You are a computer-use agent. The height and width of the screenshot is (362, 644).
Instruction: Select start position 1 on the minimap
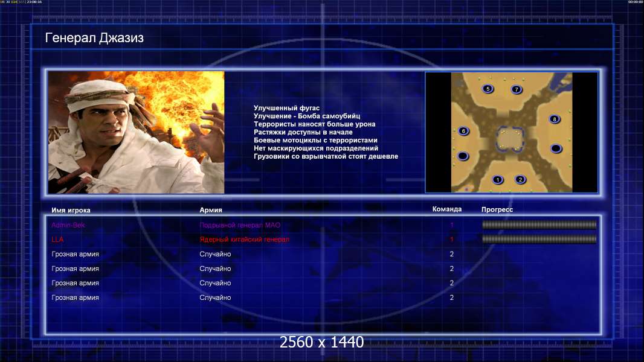coord(498,180)
